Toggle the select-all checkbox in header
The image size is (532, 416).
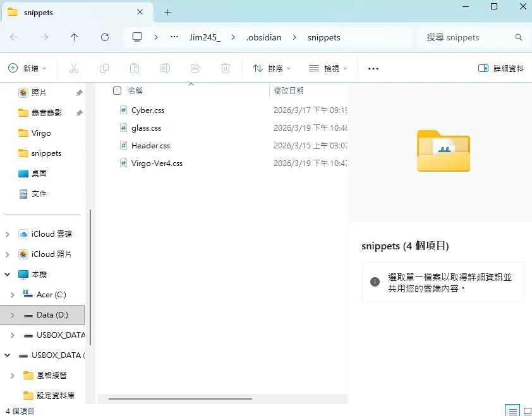[x=117, y=91]
